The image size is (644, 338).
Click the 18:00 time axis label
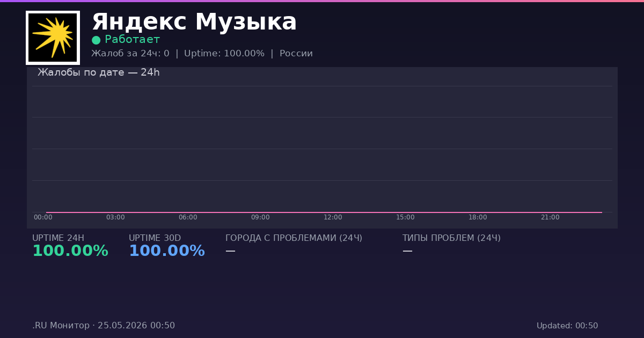click(478, 217)
